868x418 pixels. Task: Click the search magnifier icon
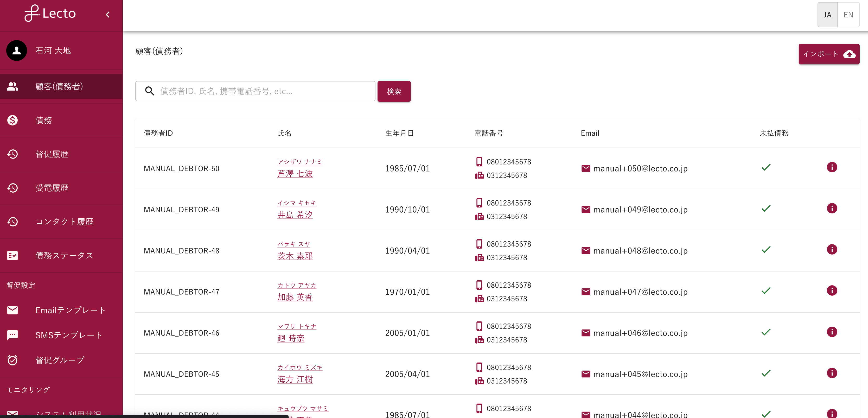(x=149, y=91)
